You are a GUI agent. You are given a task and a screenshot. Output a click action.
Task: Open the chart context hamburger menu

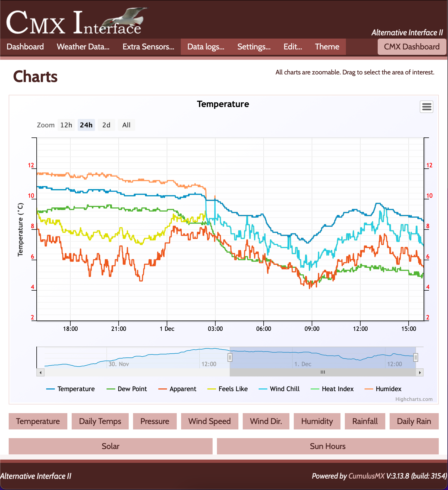426,107
